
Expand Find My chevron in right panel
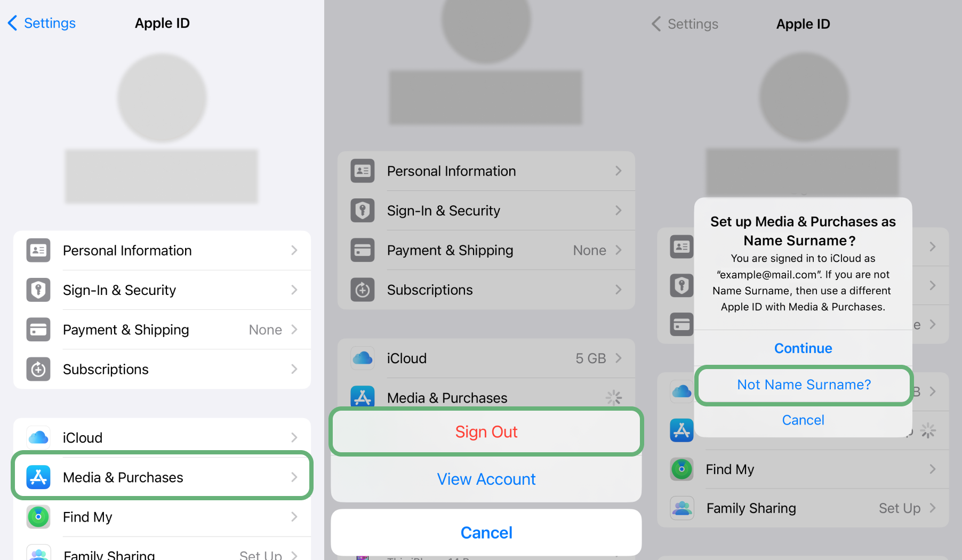coord(933,469)
